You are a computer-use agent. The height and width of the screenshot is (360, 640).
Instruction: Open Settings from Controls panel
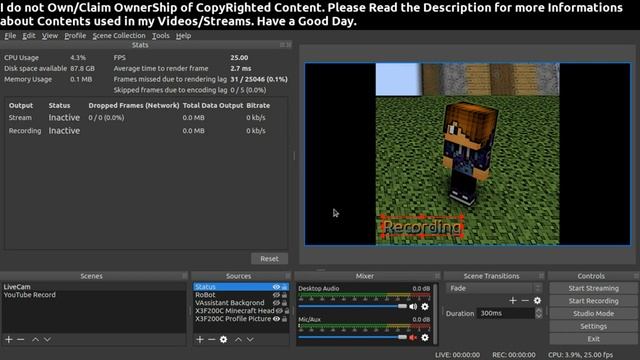pos(593,326)
